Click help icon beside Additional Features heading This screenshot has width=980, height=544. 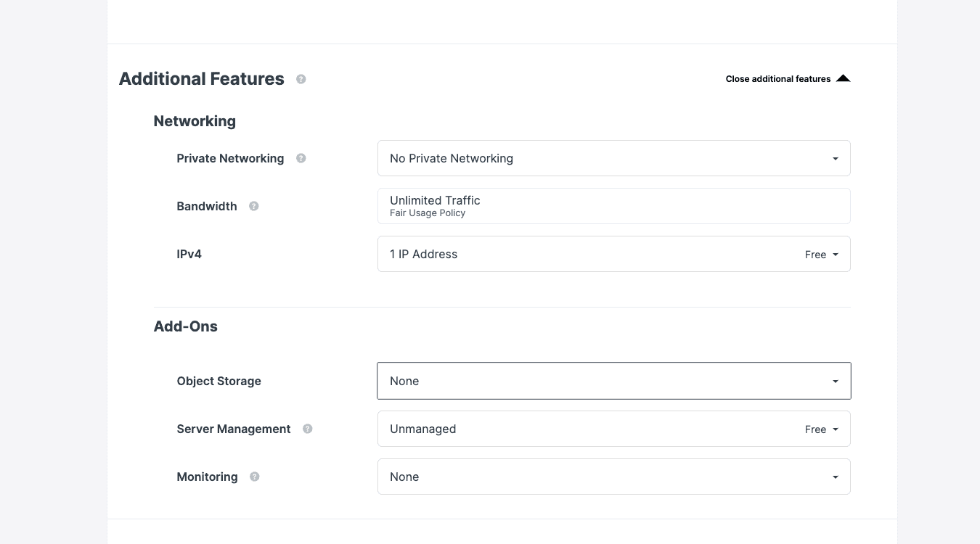tap(301, 79)
